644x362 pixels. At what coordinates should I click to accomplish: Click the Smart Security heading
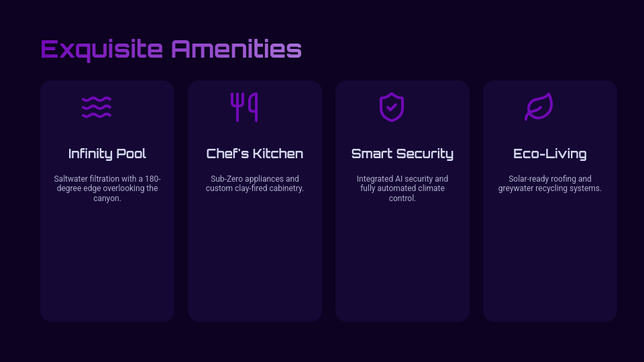402,154
